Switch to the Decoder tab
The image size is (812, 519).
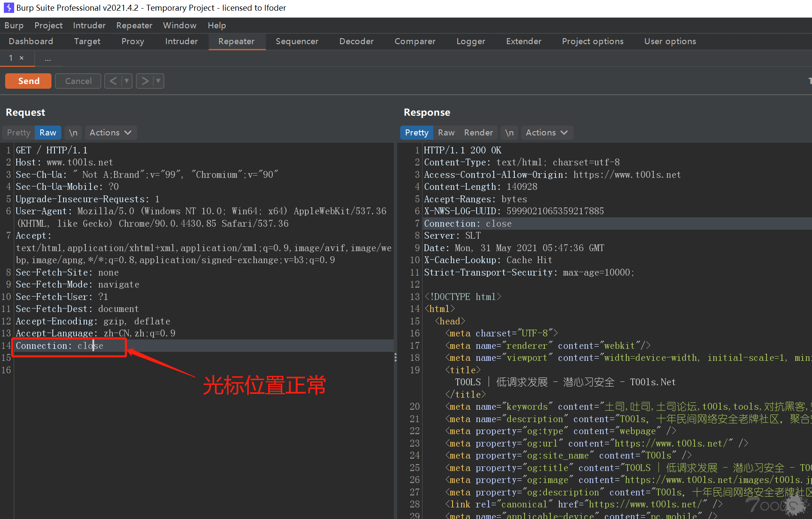tap(356, 41)
